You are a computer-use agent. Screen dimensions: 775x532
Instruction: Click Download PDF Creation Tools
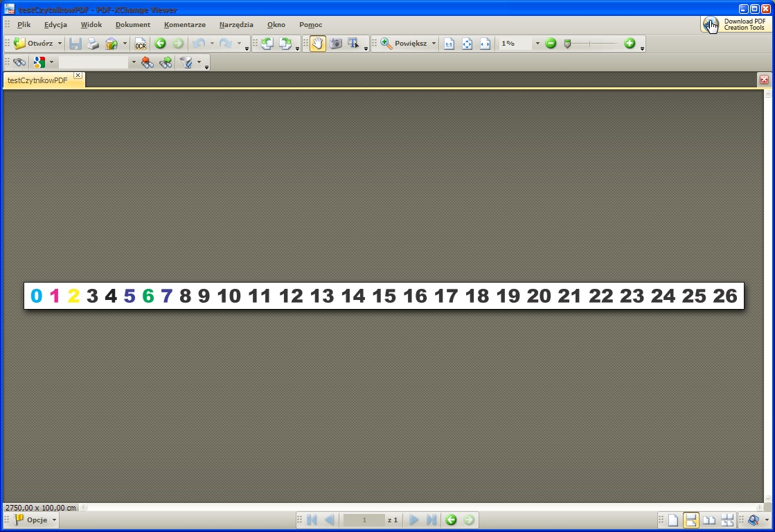tap(736, 24)
